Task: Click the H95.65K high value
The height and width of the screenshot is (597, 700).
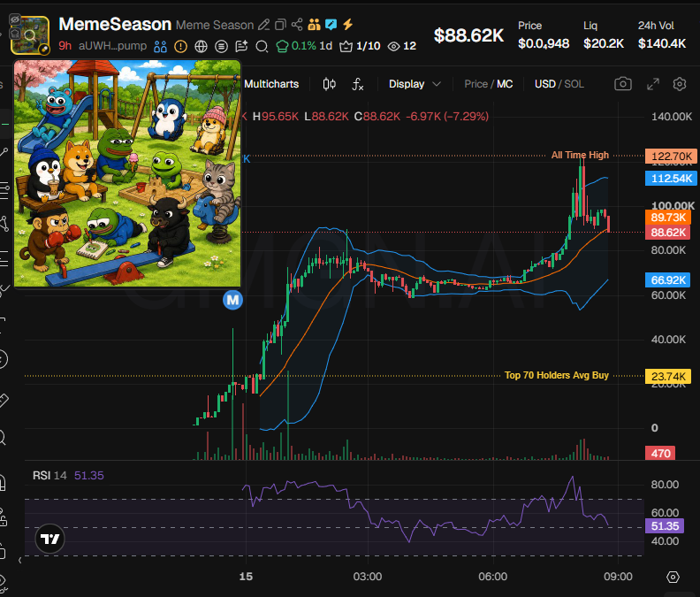Action: (276, 117)
